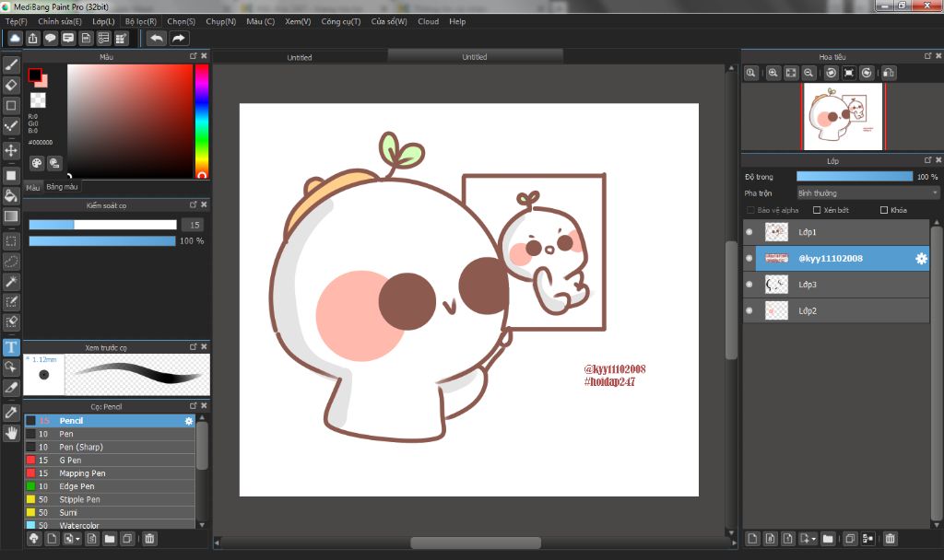Select the Lasso selection tool
Screen dimensions: 944x560
11,262
